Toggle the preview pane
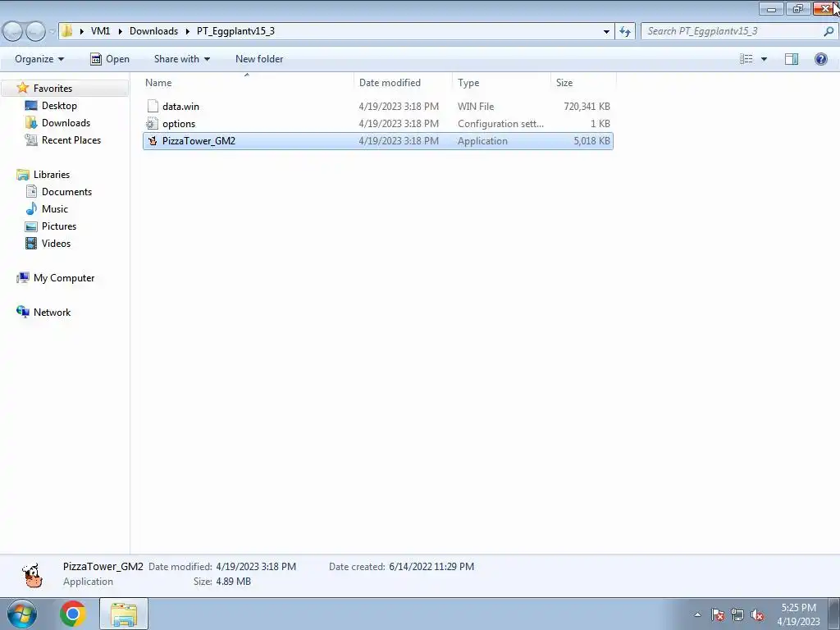This screenshot has height=630, width=840. 792,59
